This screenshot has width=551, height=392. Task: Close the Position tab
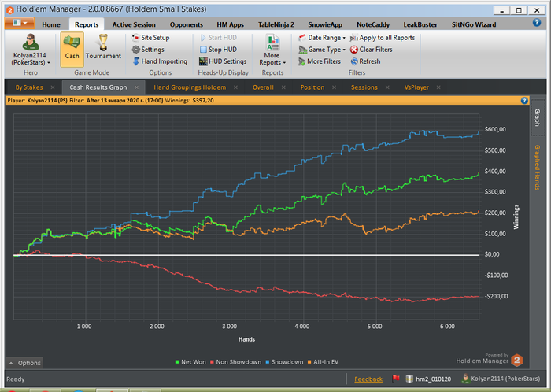tap(335, 87)
